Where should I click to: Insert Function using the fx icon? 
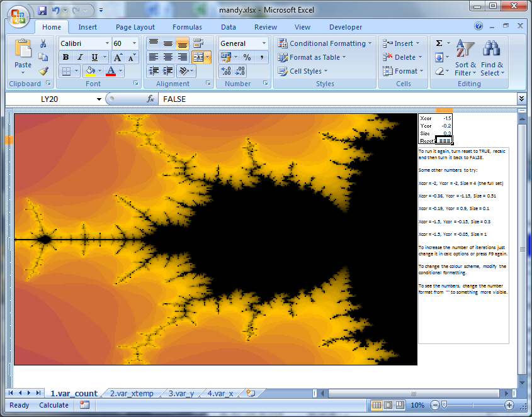point(150,99)
